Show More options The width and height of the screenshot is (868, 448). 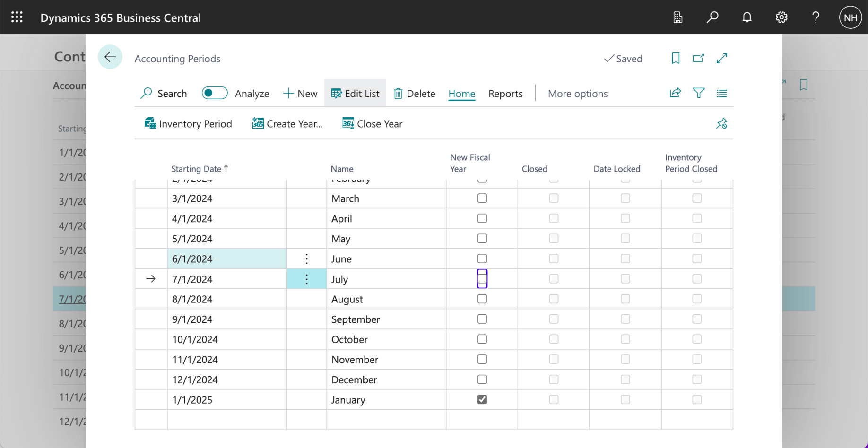click(578, 94)
